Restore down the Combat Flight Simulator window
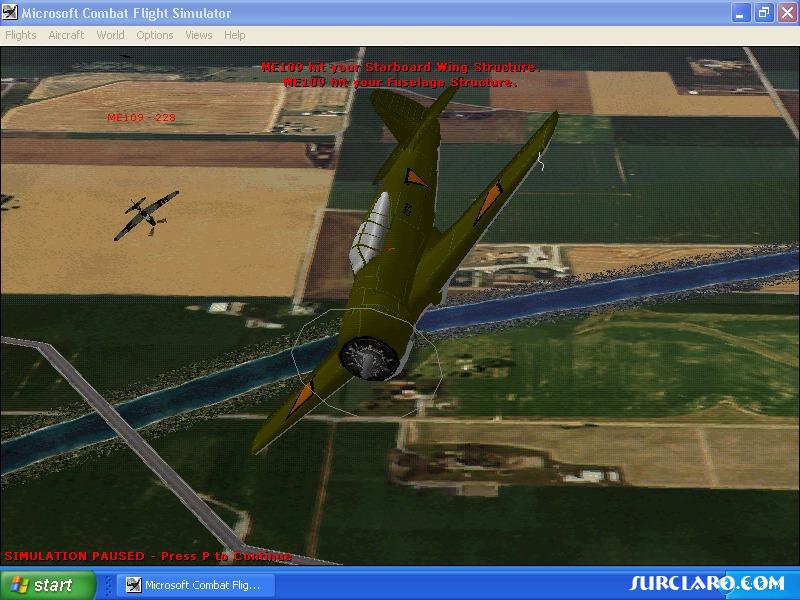 (764, 13)
